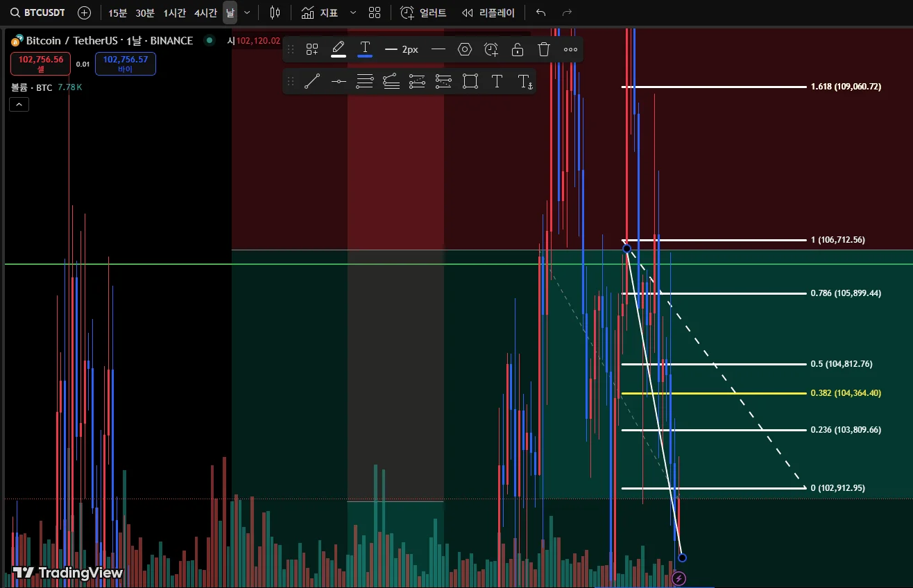Select the Anchored Text tool

[525, 82]
